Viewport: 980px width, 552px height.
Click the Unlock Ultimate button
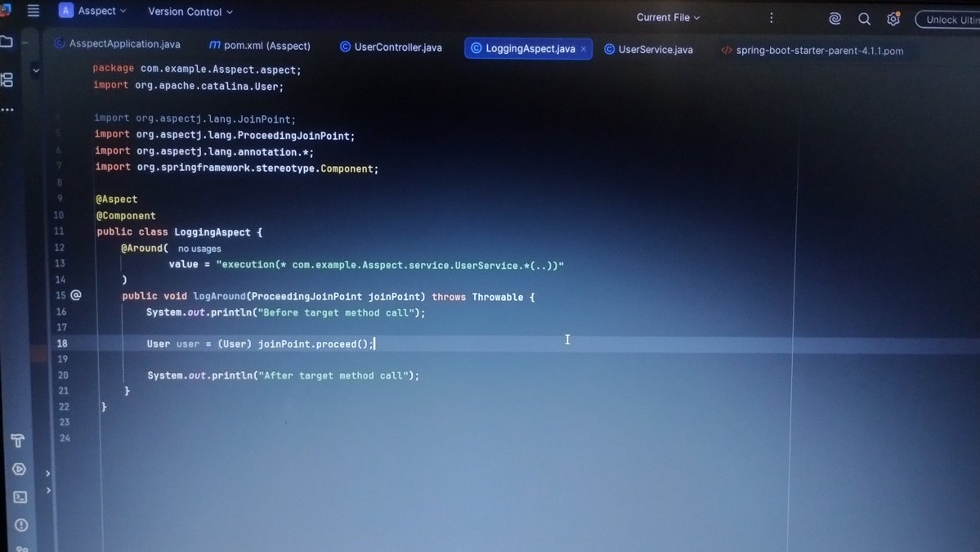pyautogui.click(x=949, y=20)
